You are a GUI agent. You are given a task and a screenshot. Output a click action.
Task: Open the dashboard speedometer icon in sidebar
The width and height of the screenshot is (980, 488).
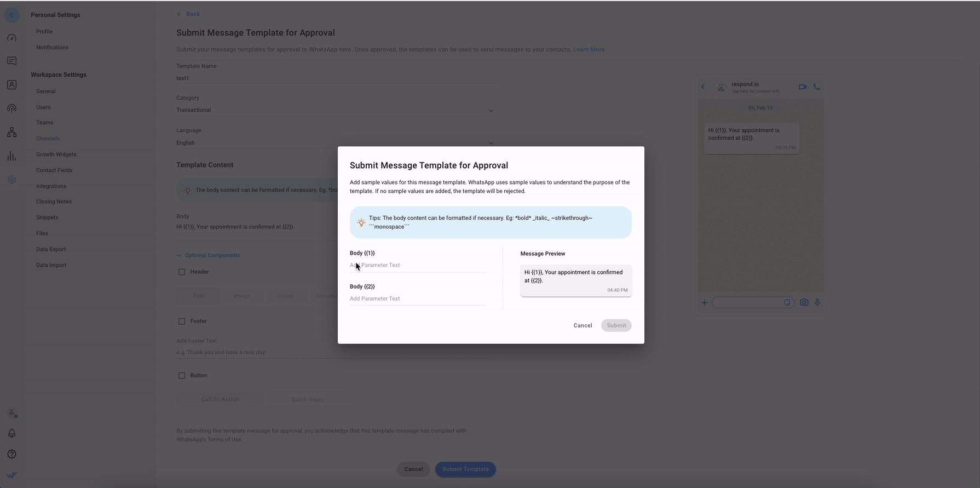[11, 38]
